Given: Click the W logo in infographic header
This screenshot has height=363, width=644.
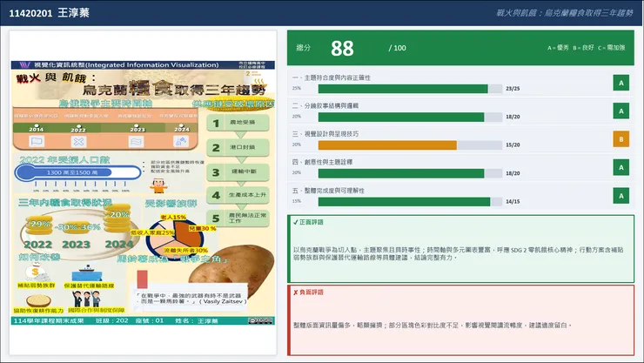Looking at the screenshot, I should click(25, 65).
